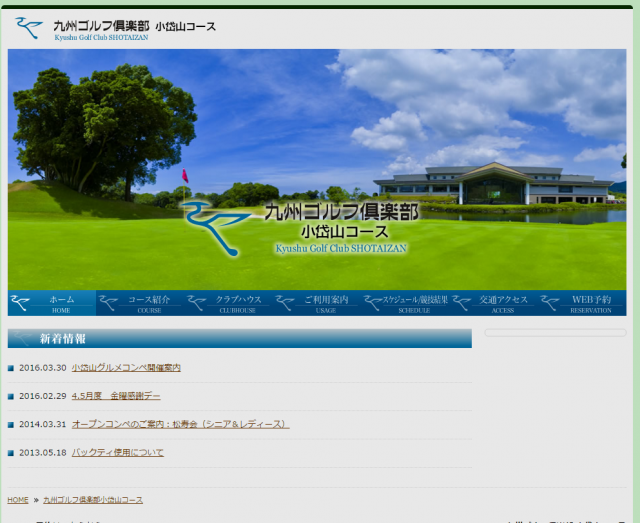Click the date 2014.03.31
Screen dimensions: 640x523
tap(42, 424)
